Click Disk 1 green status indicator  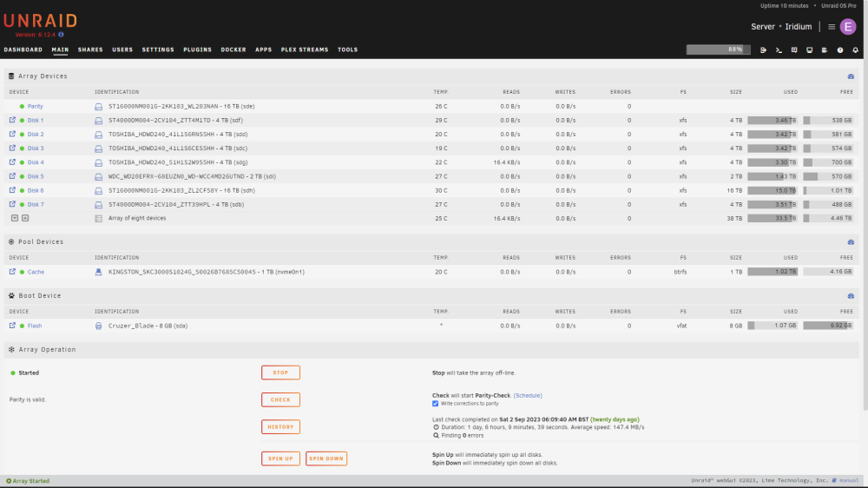click(x=23, y=120)
